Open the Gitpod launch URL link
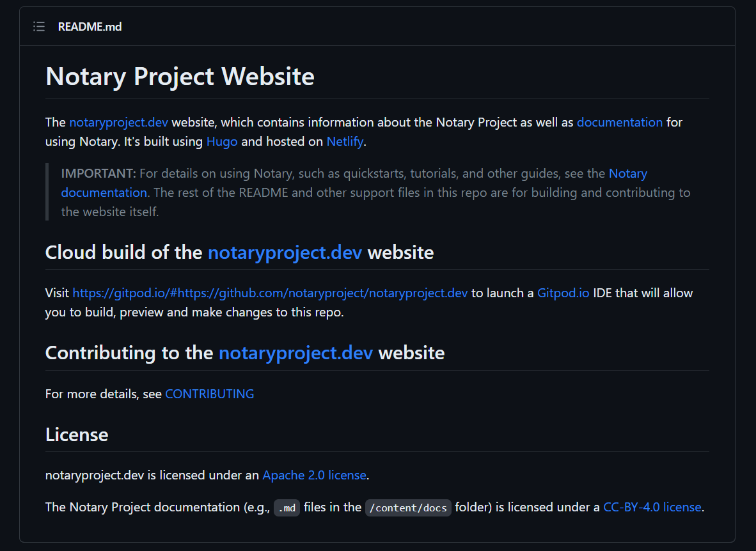This screenshot has height=551, width=756. pos(269,293)
